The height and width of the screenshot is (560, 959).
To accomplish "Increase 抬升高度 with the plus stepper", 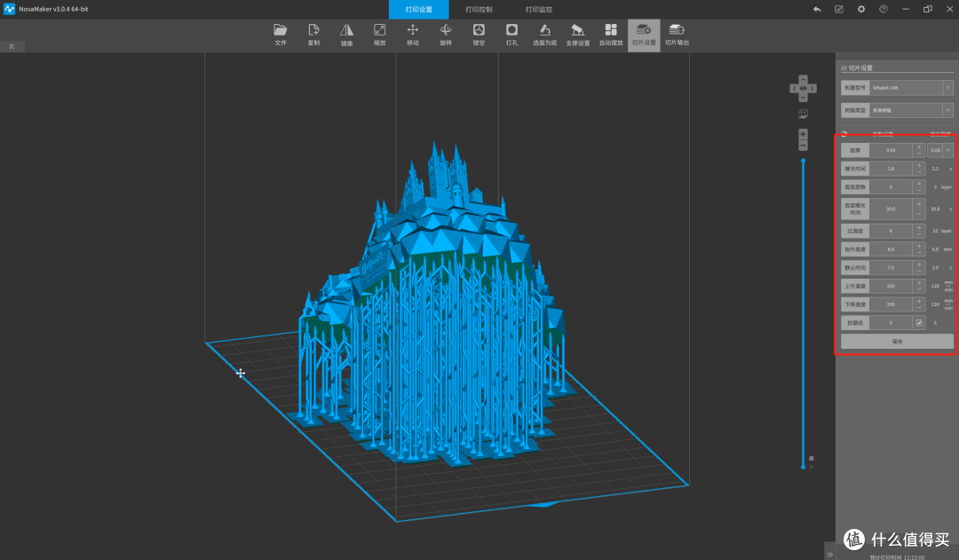I will click(919, 246).
